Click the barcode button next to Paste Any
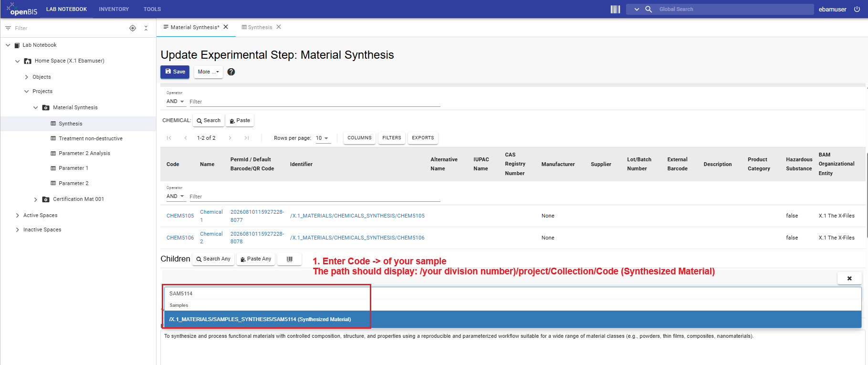The width and height of the screenshot is (868, 365). (289, 259)
